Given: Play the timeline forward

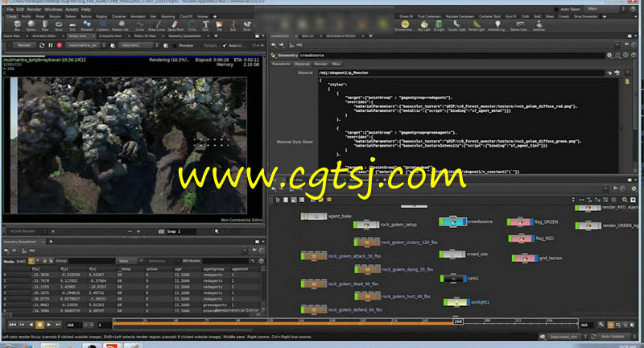Looking at the screenshot, I should point(49,325).
